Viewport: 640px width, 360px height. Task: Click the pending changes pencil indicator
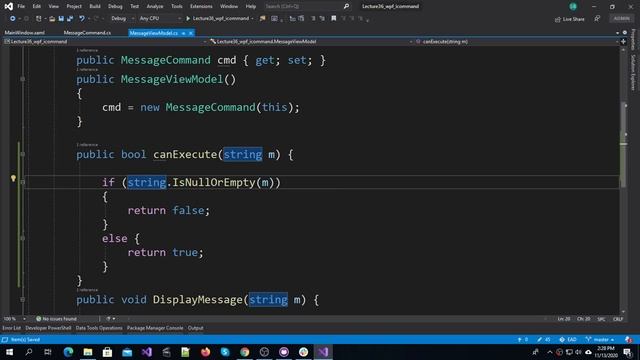tap(544, 340)
